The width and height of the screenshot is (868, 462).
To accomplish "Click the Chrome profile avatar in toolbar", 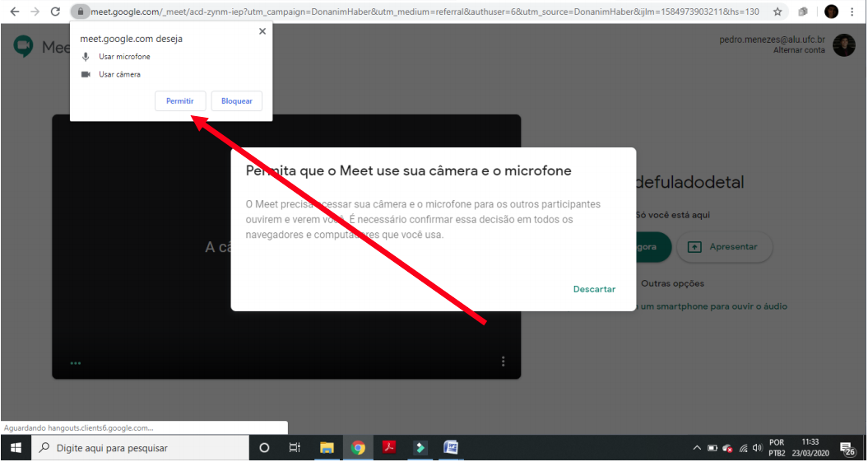I will [831, 11].
